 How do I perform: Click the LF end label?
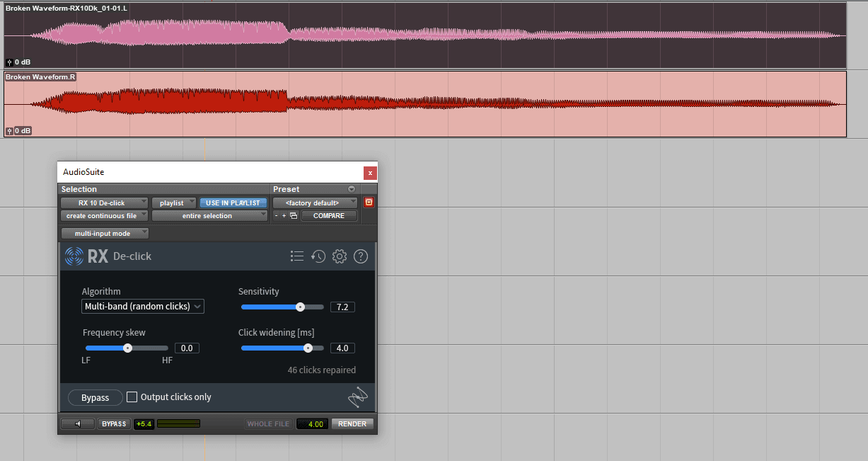coord(86,360)
